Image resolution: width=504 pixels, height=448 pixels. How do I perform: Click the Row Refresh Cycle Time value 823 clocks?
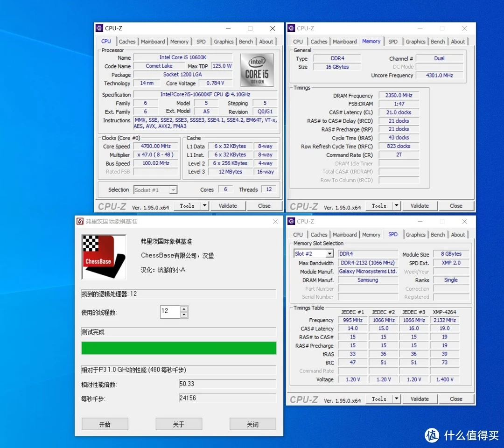[399, 146]
